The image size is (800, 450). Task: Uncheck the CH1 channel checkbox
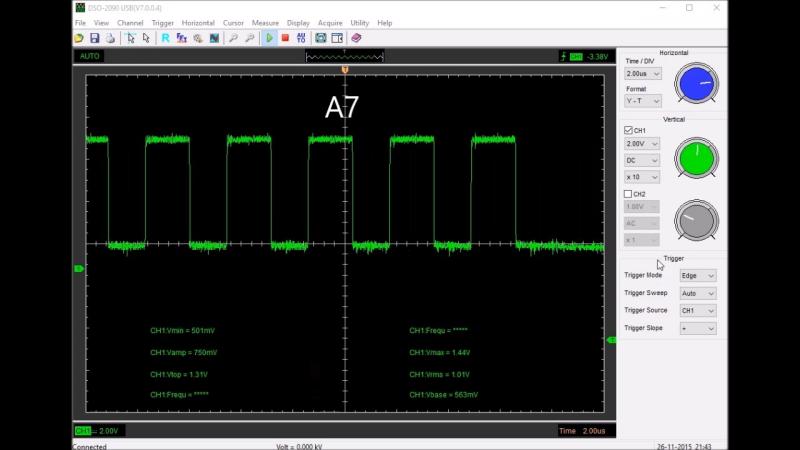tap(628, 130)
